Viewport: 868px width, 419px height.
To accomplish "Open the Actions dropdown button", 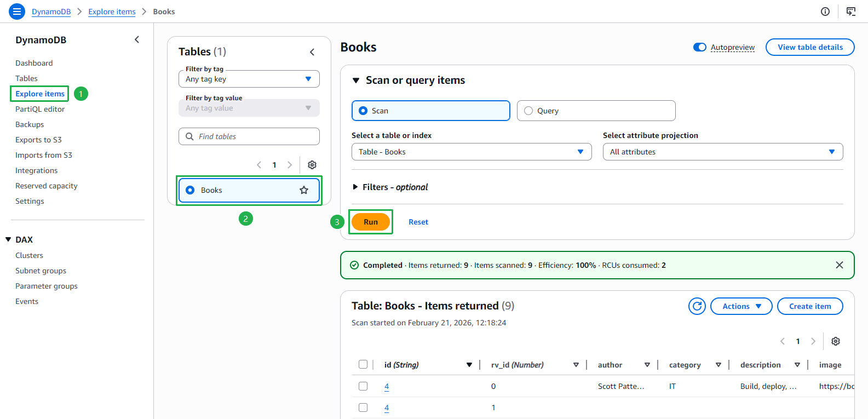I will (741, 306).
